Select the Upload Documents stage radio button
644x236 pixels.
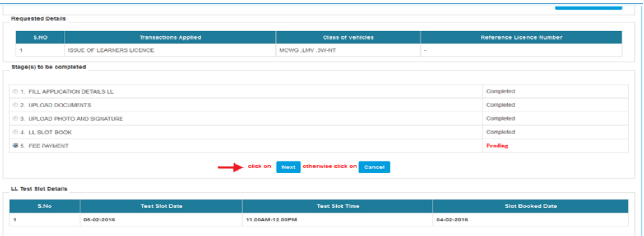coord(16,105)
